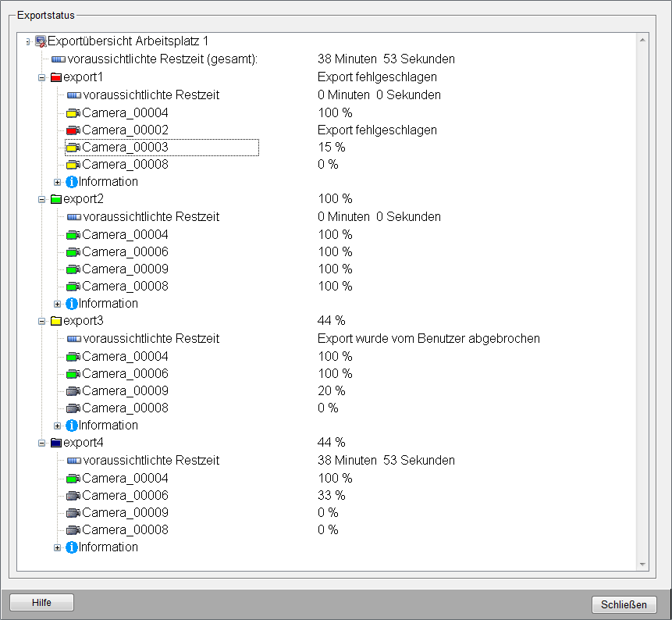This screenshot has width=672, height=620.
Task: Expand the Information node under export1
Action: (x=58, y=182)
